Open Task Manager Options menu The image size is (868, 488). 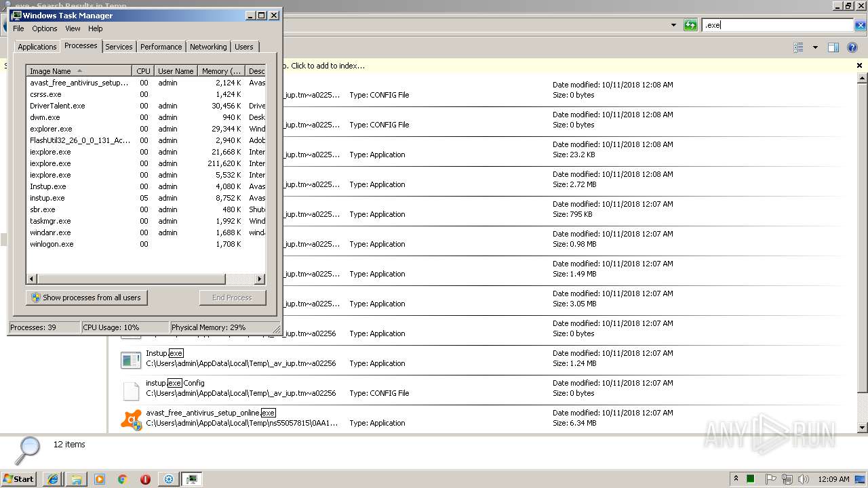pos(45,28)
